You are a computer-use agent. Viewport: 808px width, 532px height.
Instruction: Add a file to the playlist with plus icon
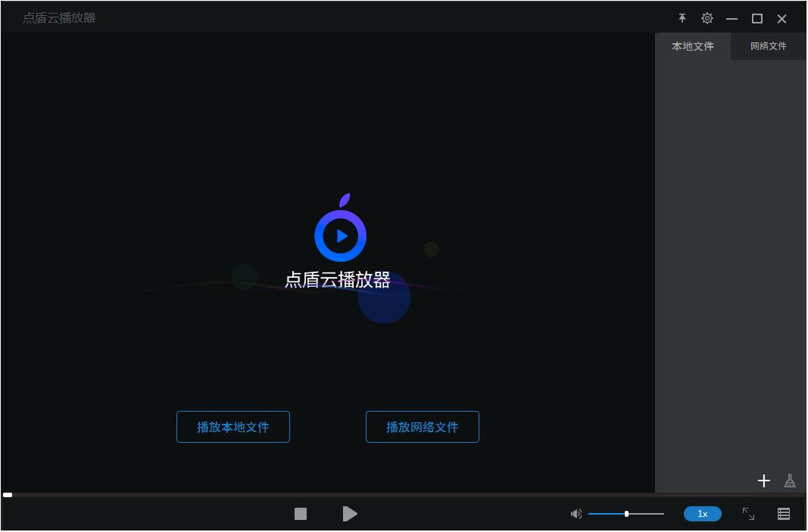(x=763, y=481)
